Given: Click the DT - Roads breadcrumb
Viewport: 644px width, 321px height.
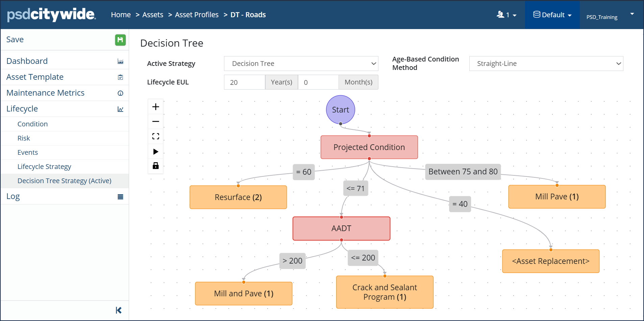Looking at the screenshot, I should (x=248, y=15).
